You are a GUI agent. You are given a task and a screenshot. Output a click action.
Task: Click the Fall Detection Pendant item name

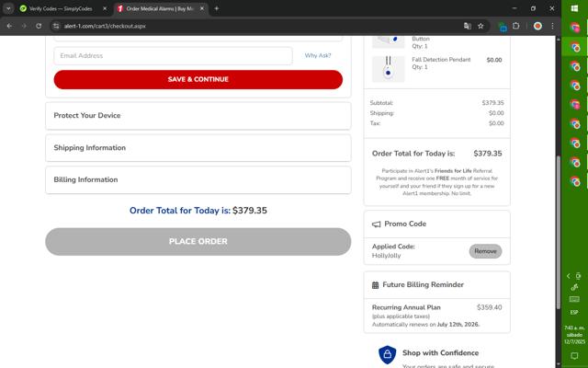click(441, 59)
